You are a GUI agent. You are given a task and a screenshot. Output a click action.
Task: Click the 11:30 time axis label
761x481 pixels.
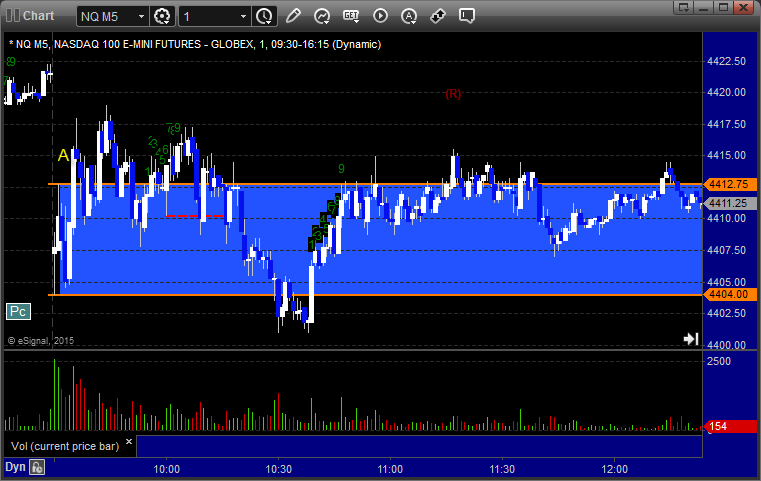point(502,469)
